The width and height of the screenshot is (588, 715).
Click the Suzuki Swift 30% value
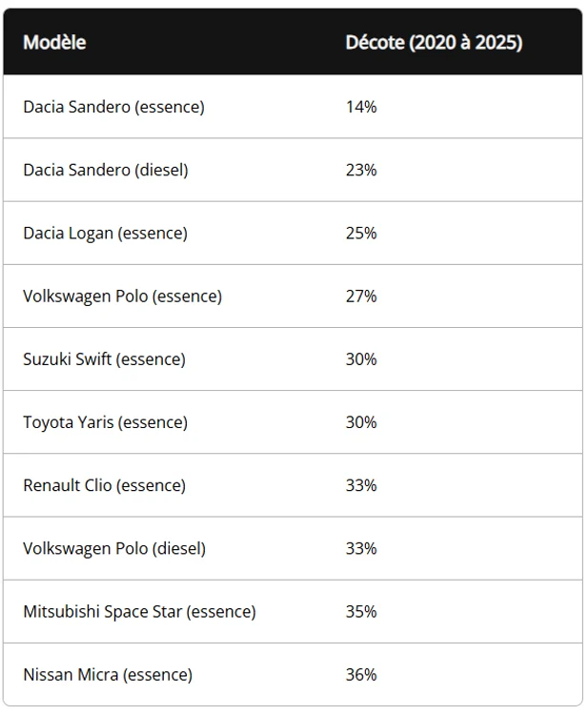pos(361,358)
